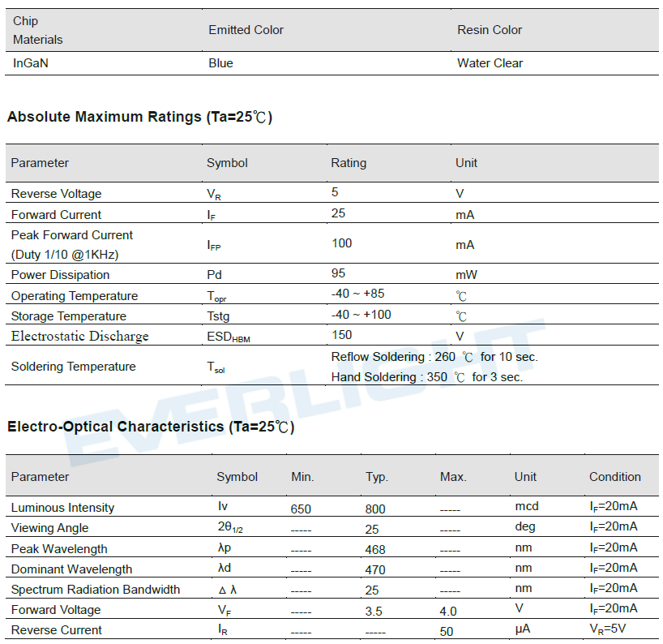This screenshot has width=663, height=644.
Task: Click the 'Power Dissipation' parameter label
Action: click(x=60, y=275)
